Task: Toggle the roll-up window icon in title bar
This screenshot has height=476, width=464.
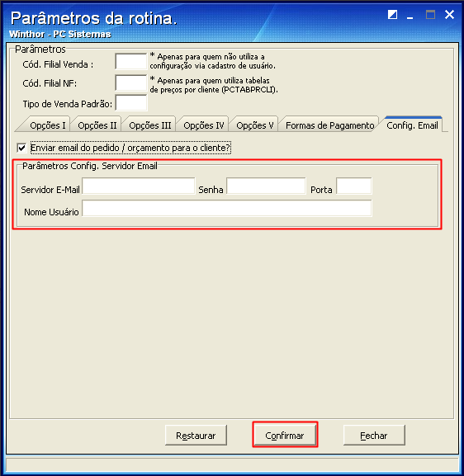Action: click(x=392, y=14)
